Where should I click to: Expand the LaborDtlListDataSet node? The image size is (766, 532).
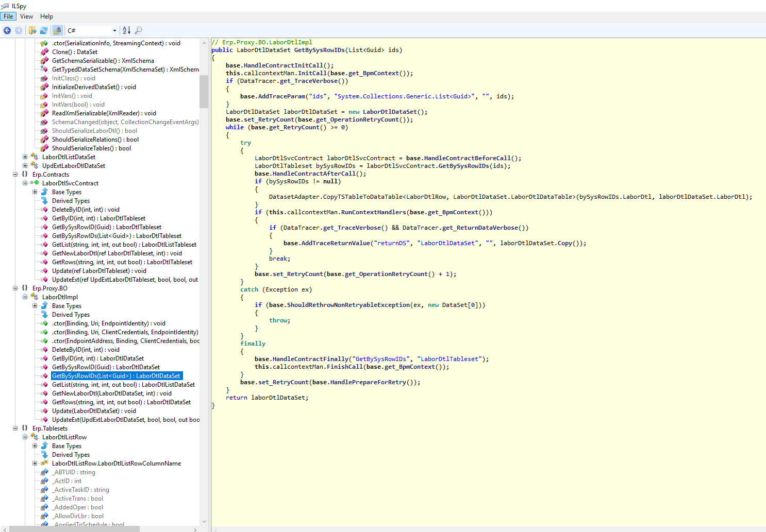[x=25, y=157]
